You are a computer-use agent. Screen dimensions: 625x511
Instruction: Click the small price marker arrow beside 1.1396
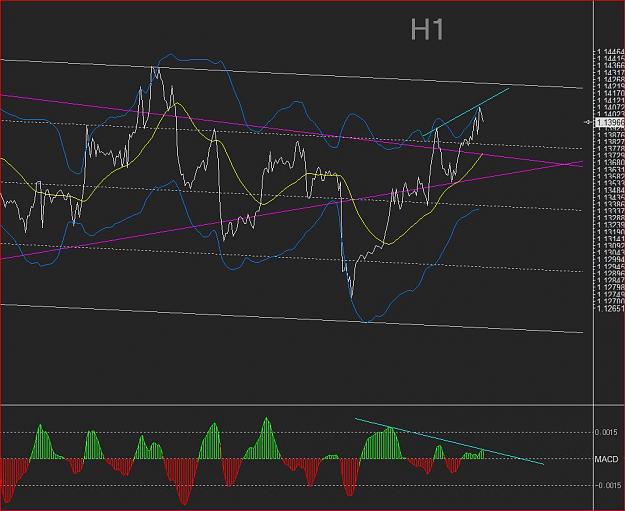coord(590,122)
